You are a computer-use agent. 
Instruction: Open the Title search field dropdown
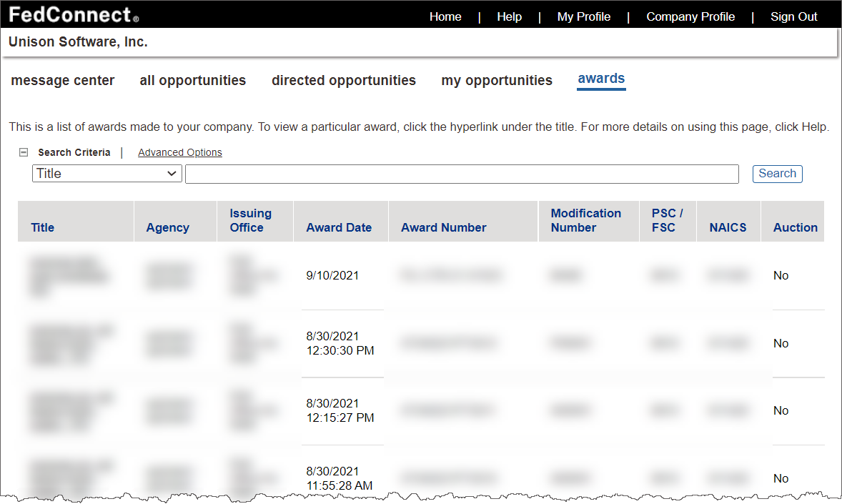click(x=107, y=174)
